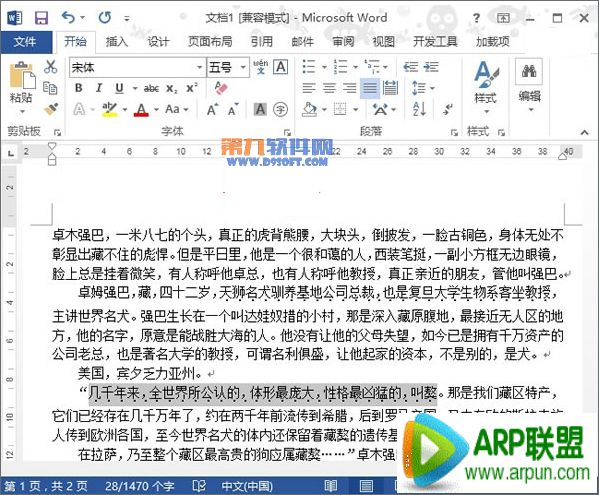Toggle subscript x₂ formatting
This screenshot has height=495, width=599.
coord(172,89)
